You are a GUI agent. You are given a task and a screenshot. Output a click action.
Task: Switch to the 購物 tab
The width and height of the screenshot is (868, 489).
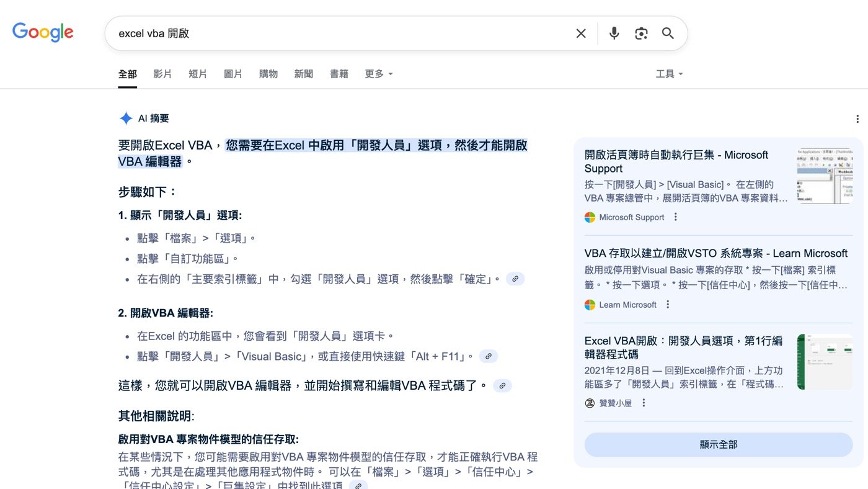[268, 74]
